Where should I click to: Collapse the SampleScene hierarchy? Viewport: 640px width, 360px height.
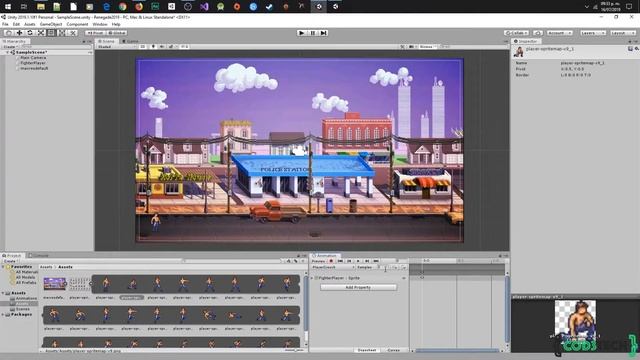pos(7,52)
